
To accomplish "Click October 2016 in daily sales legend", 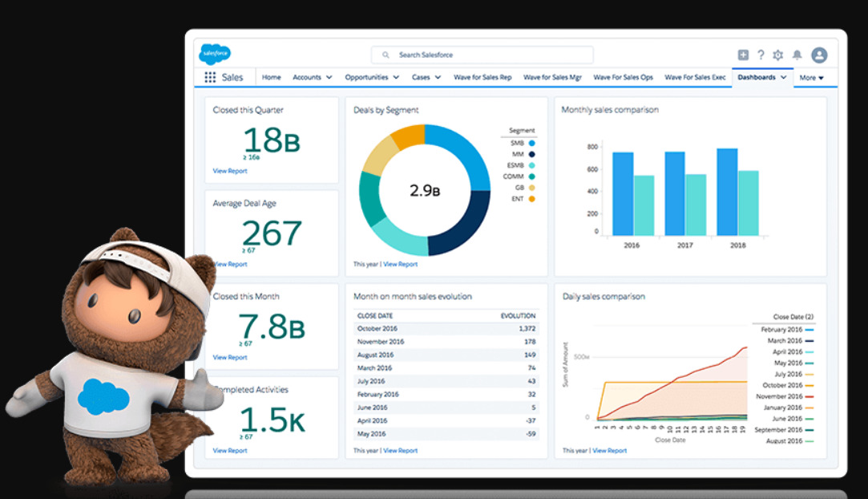I will [x=788, y=385].
